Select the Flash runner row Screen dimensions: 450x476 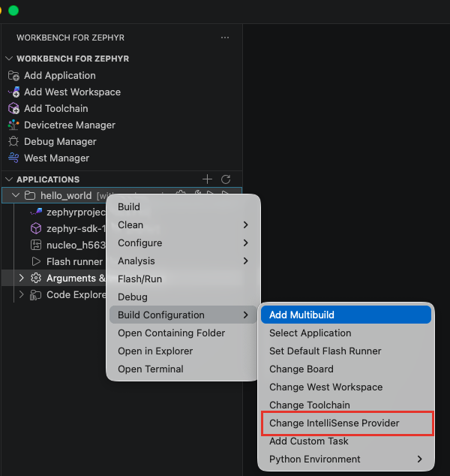(54, 261)
